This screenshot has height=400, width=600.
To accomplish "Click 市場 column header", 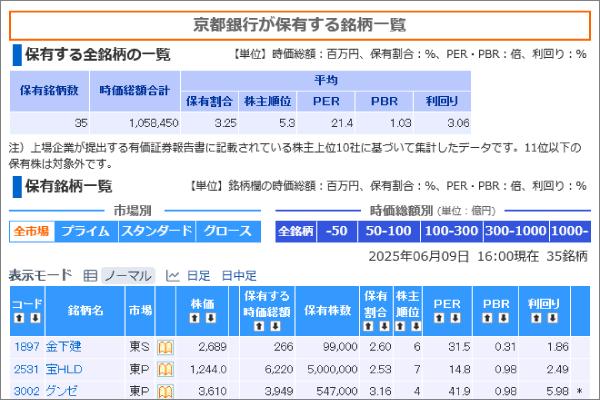I will point(140,310).
